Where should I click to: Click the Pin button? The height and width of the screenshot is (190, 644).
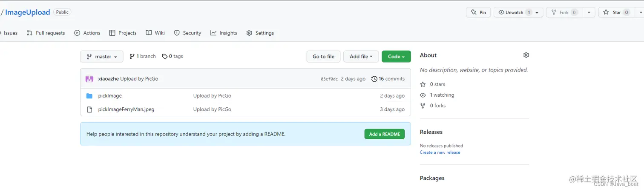pos(478,12)
